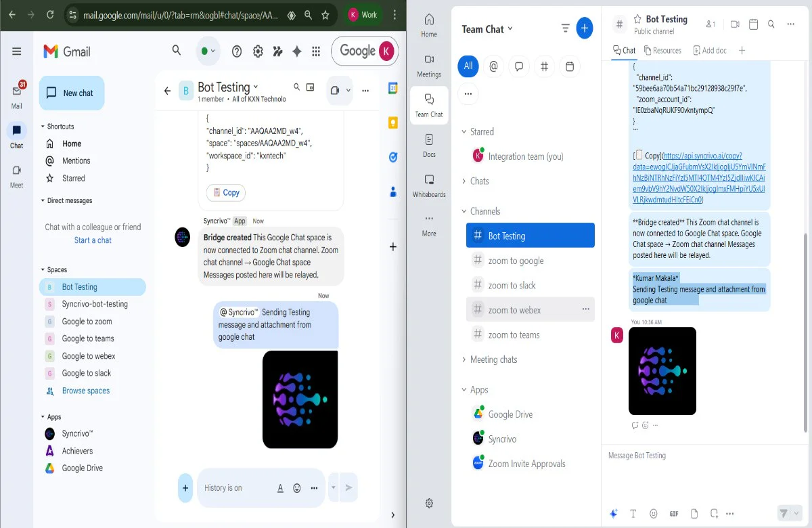This screenshot has height=528, width=812.
Task: Open Team Chat title dropdown in Zoom
Action: pos(510,28)
